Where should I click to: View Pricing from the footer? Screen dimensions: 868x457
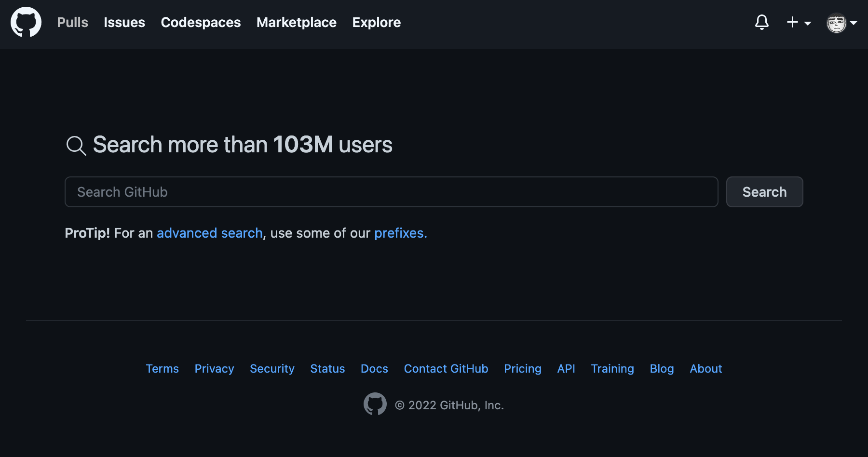pos(523,368)
